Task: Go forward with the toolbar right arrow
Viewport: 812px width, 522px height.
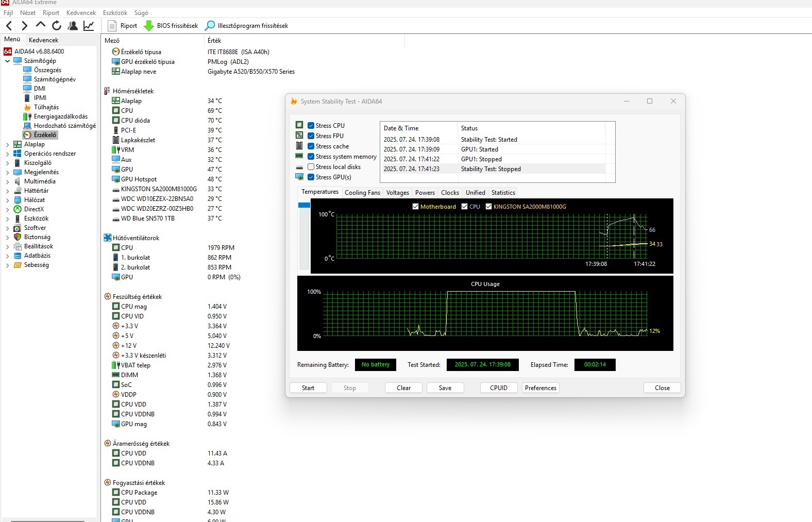Action: click(24, 26)
